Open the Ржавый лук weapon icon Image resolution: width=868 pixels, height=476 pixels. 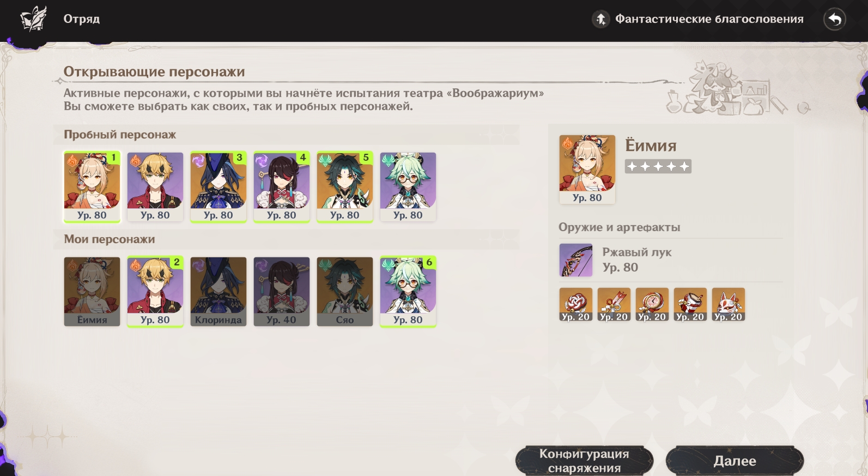coord(576,260)
